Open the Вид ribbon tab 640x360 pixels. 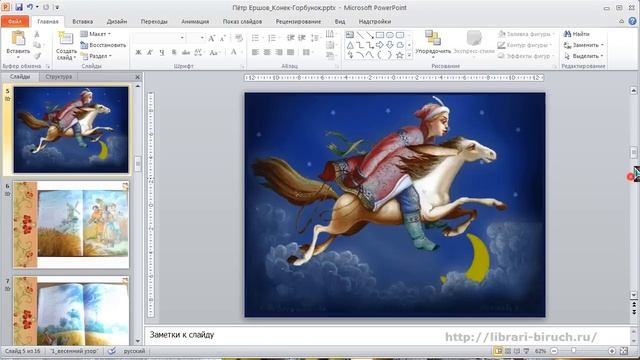coord(340,21)
